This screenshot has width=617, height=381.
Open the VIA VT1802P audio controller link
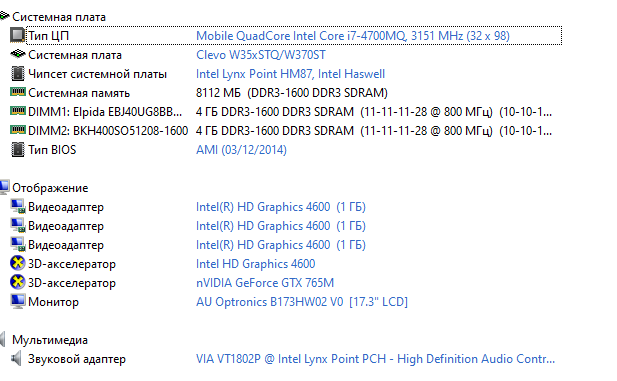tap(375, 359)
